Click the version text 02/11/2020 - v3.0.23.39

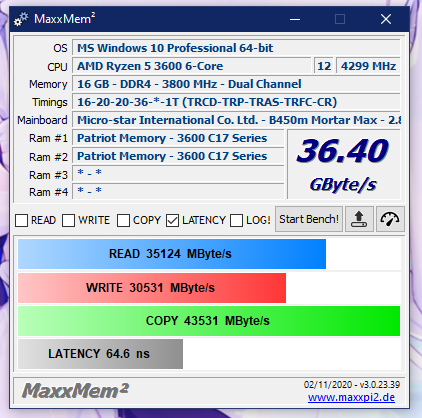coord(352,385)
